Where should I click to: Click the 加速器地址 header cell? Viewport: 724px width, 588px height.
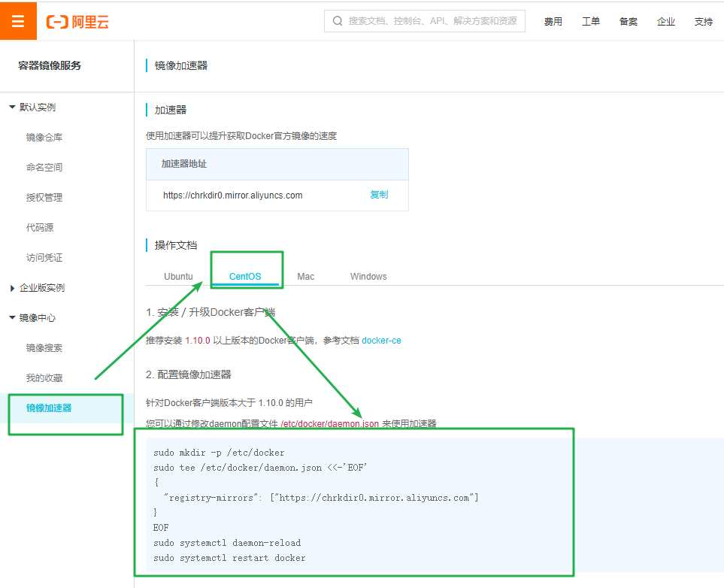click(277, 164)
